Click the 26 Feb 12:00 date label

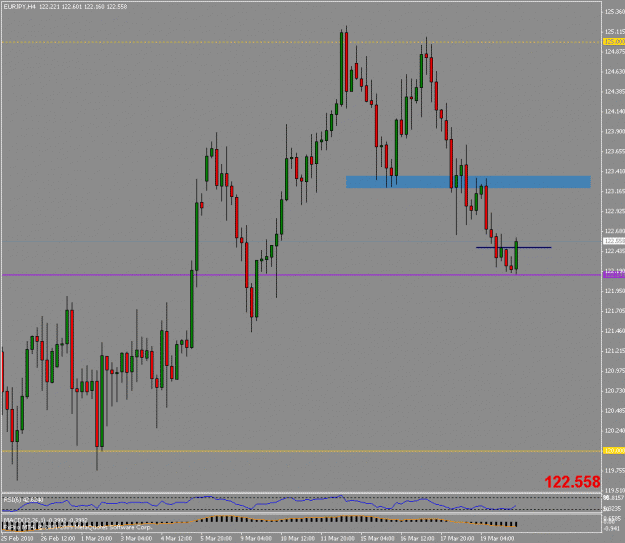pyautogui.click(x=58, y=538)
